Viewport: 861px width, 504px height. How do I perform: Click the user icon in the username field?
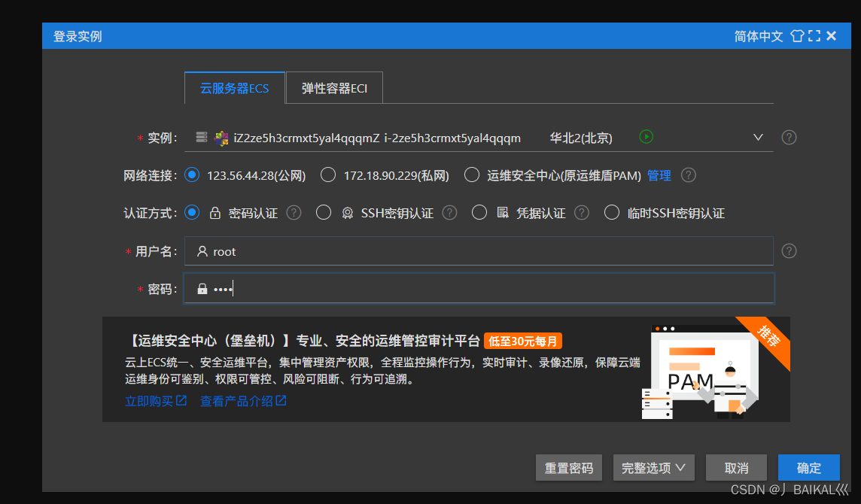(202, 251)
